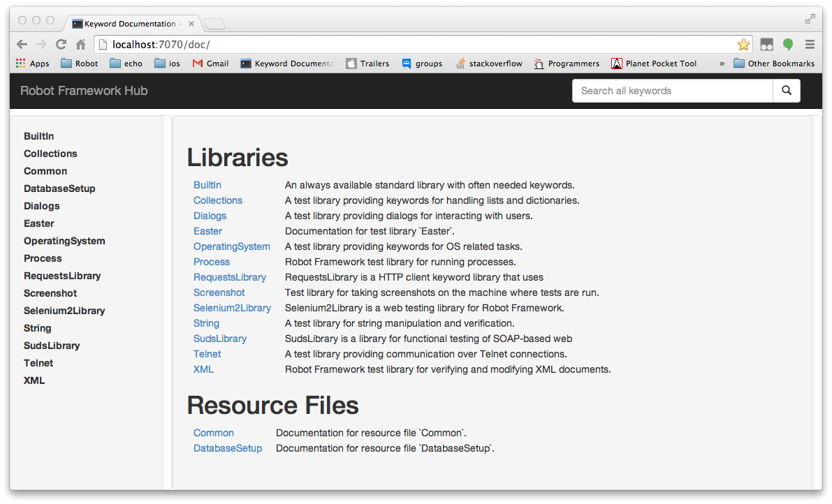Open the Trailers bookmark

pyautogui.click(x=367, y=64)
